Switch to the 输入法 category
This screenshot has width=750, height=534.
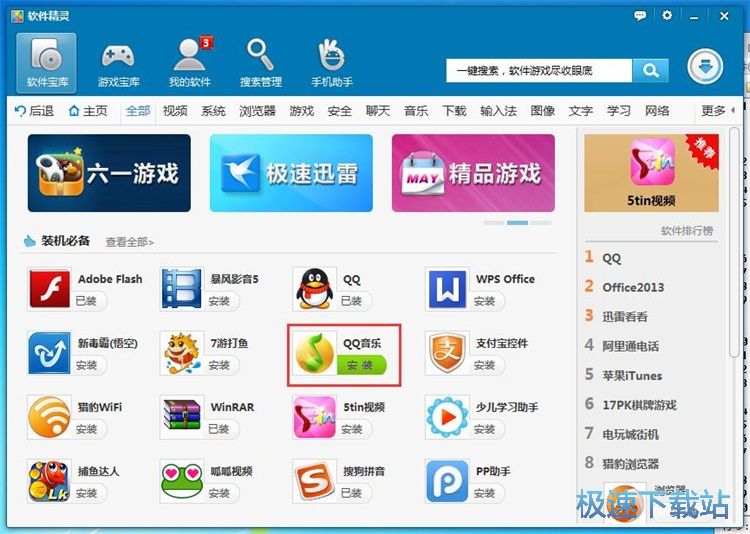(x=498, y=111)
